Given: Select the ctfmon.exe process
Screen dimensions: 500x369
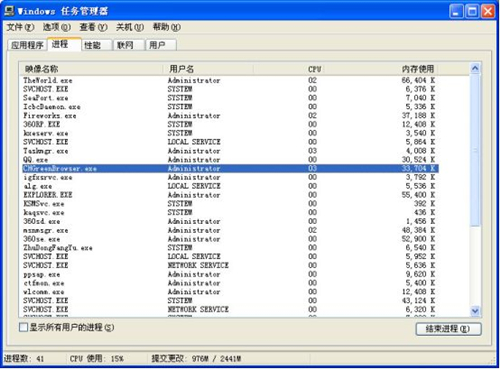Looking at the screenshot, I should coord(229,283).
